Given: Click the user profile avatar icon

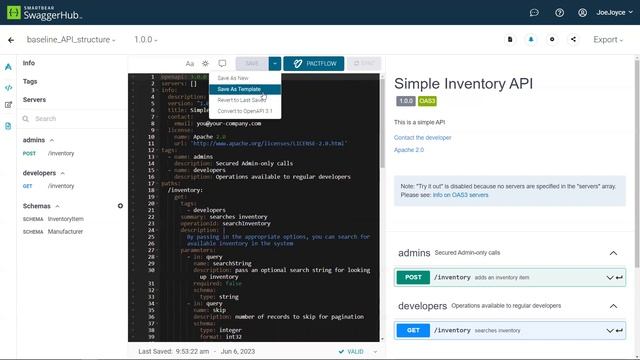Looking at the screenshot, I should click(582, 13).
